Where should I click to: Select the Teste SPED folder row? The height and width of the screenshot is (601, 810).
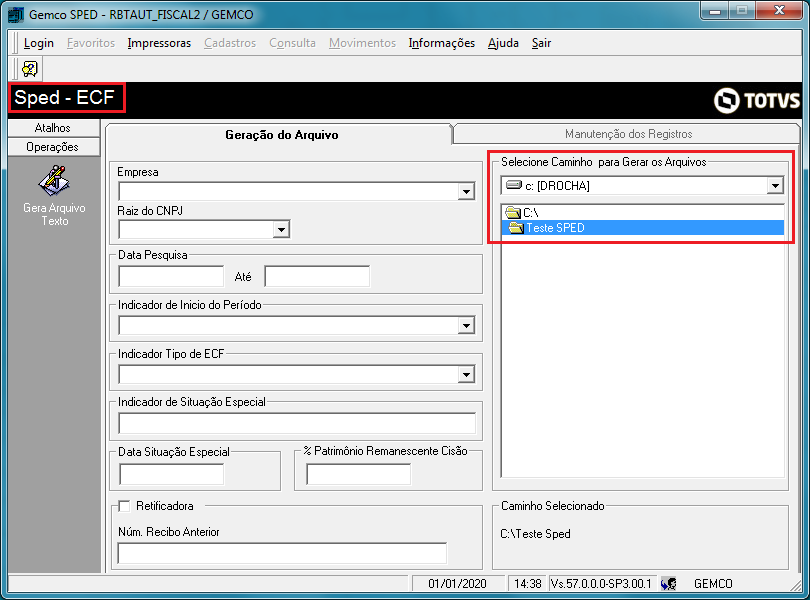[643, 228]
